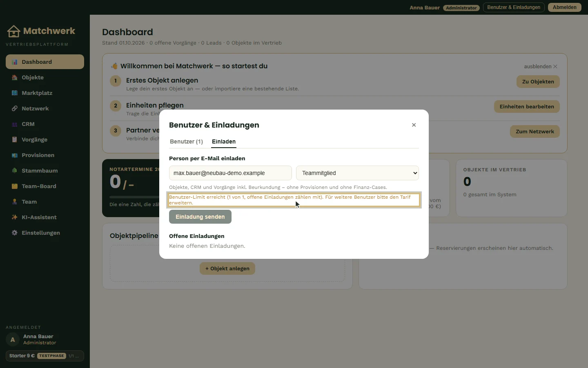
Task: Open the CRM sidebar entry
Action: click(45, 124)
